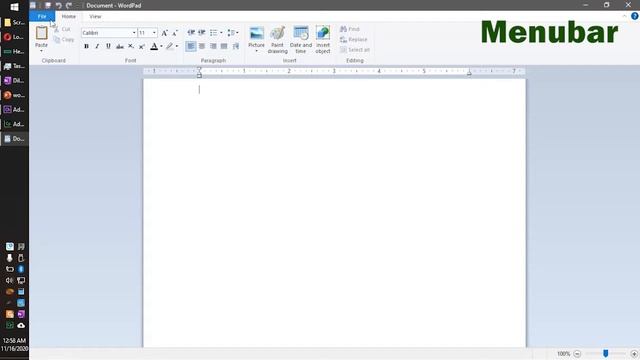Click the OneNote taskbar item
This screenshot has height=360, width=640.
click(x=14, y=80)
